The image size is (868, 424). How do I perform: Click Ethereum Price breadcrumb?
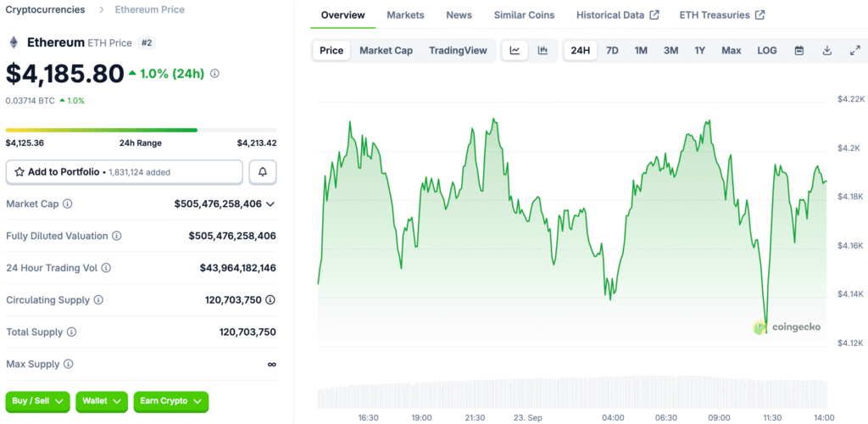click(150, 9)
